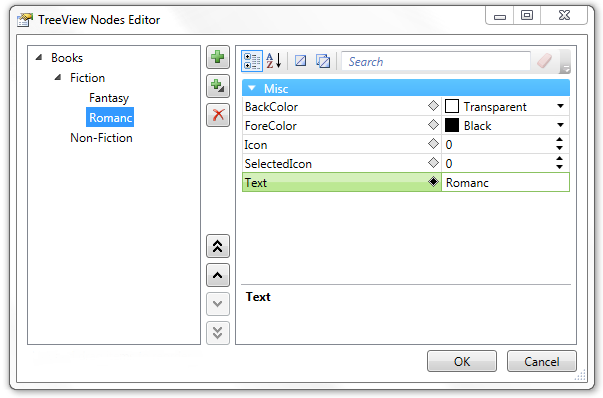This screenshot has height=398, width=603.
Task: Collapse the Fiction tree node
Action: 58,78
